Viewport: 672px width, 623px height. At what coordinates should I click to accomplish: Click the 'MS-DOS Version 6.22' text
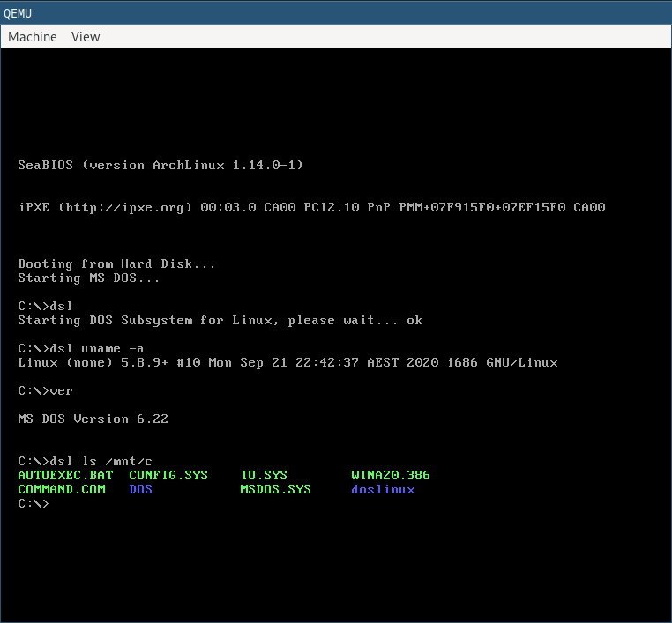[93, 419]
